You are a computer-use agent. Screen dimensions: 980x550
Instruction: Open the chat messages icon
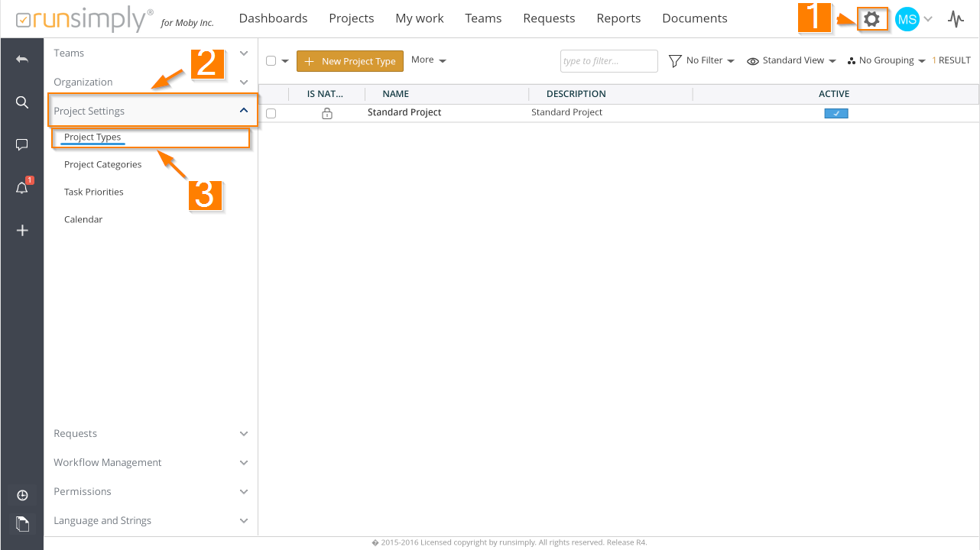tap(22, 145)
